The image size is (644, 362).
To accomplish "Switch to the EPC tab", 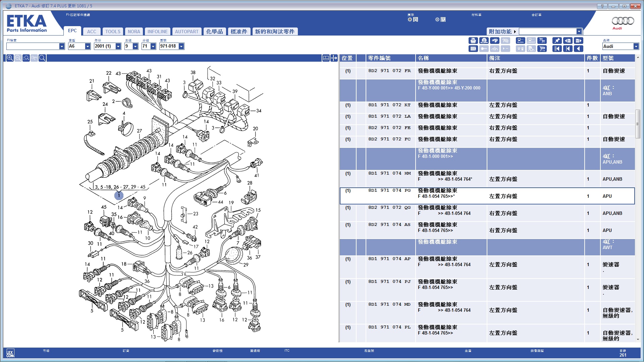I will pyautogui.click(x=72, y=31).
